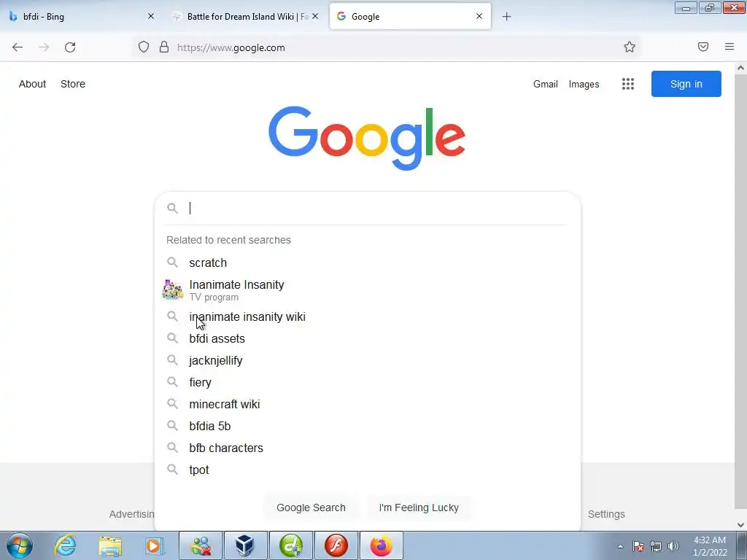Go to Gmail
Image resolution: width=747 pixels, height=560 pixels.
pyautogui.click(x=546, y=85)
